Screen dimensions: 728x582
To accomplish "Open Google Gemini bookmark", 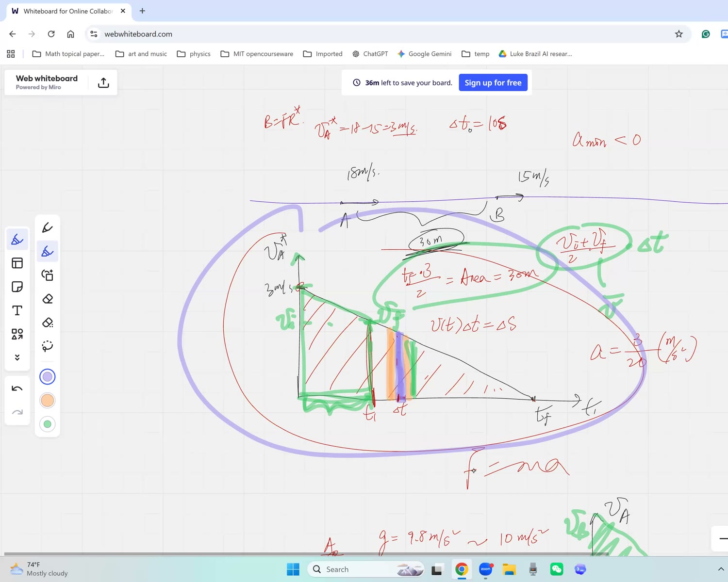I will click(x=424, y=54).
